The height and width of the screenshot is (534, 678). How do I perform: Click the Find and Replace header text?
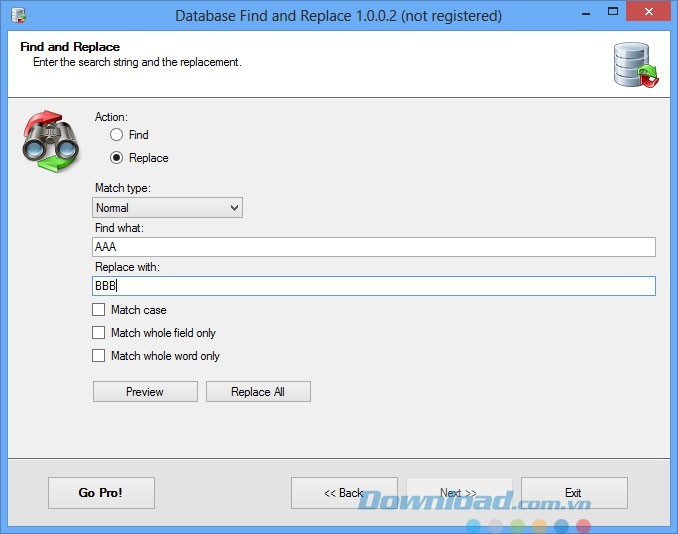tap(70, 47)
